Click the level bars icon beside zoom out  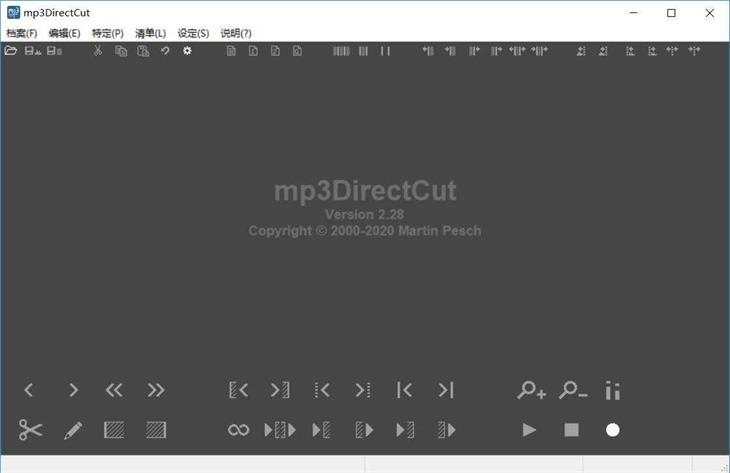coord(613,390)
